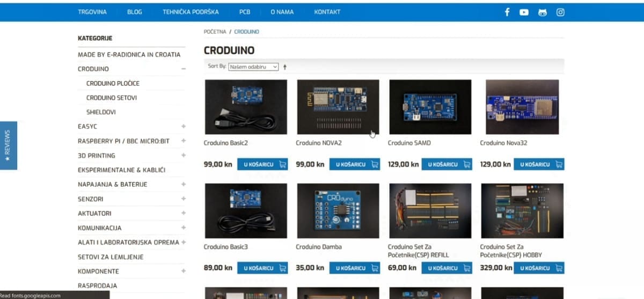Go to KONTAKT page
The height and width of the screenshot is (299, 644).
tap(327, 12)
